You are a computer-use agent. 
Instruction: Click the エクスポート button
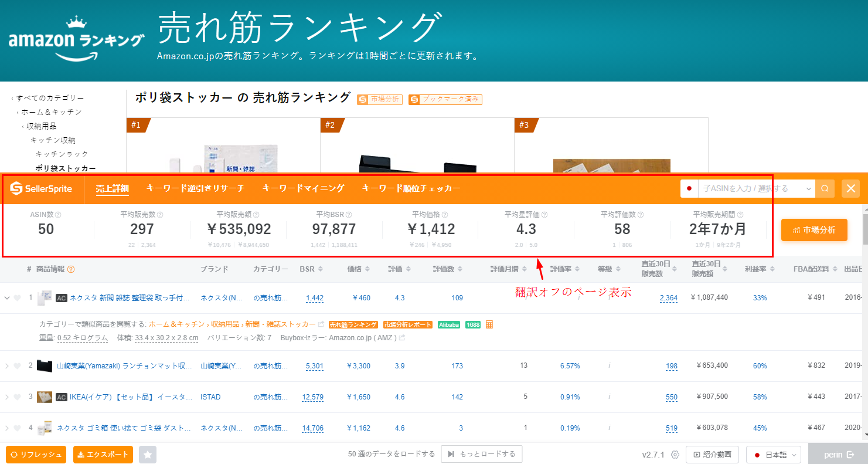pyautogui.click(x=103, y=455)
